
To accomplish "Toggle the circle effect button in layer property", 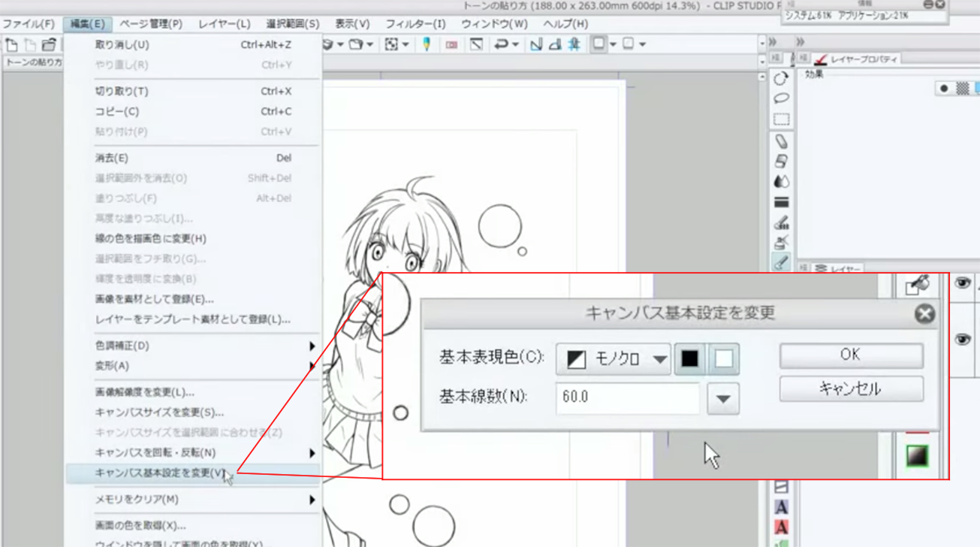I will coord(944,89).
